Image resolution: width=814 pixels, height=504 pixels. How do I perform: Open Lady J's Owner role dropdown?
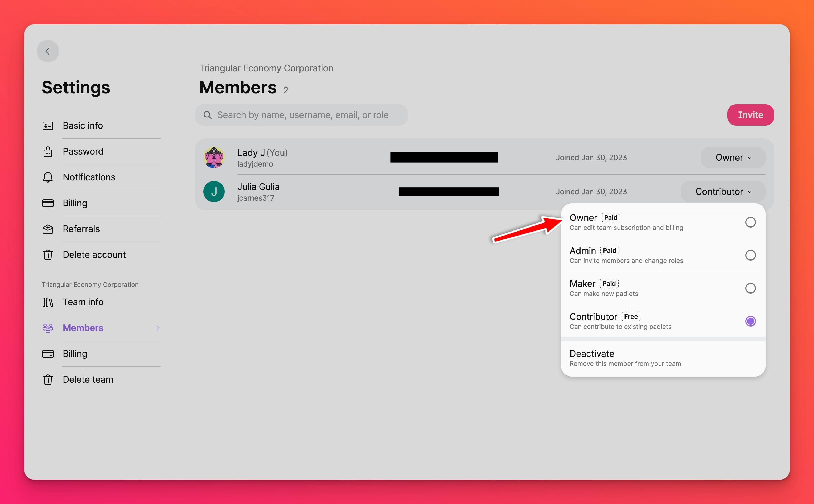pyautogui.click(x=733, y=158)
